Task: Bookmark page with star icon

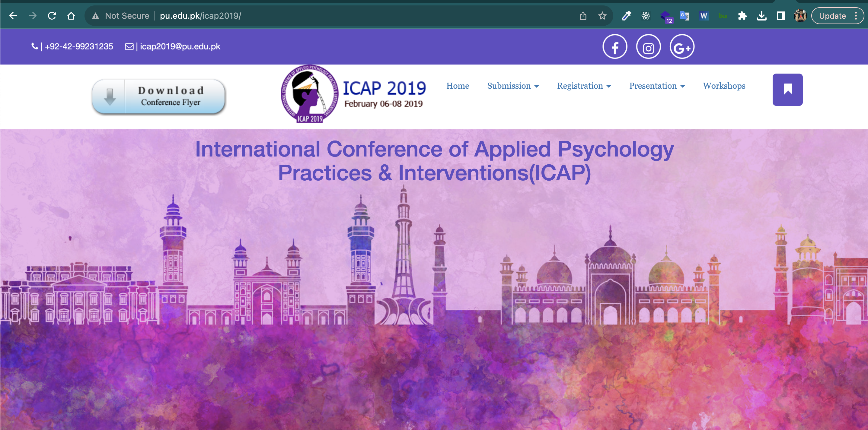Action: [x=602, y=16]
